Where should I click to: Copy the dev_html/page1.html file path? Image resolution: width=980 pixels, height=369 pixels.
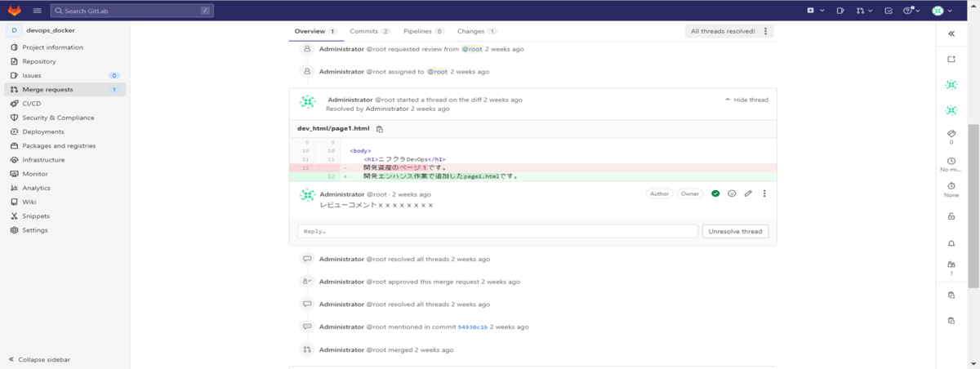380,129
